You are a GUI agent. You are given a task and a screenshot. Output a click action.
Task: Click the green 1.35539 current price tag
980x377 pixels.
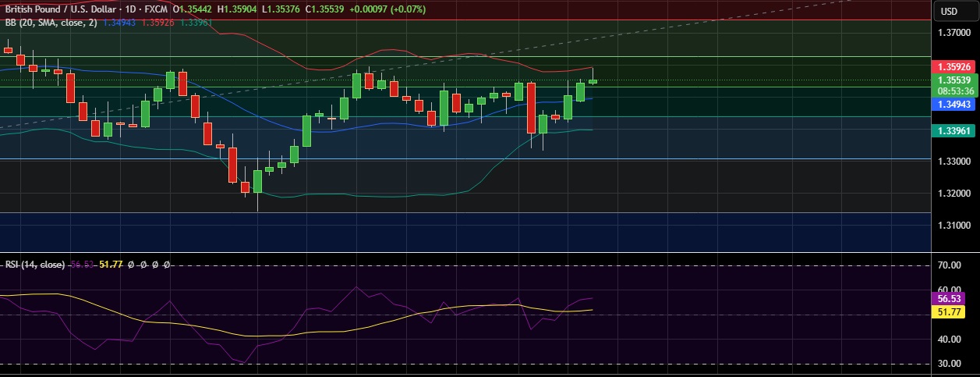click(x=954, y=80)
